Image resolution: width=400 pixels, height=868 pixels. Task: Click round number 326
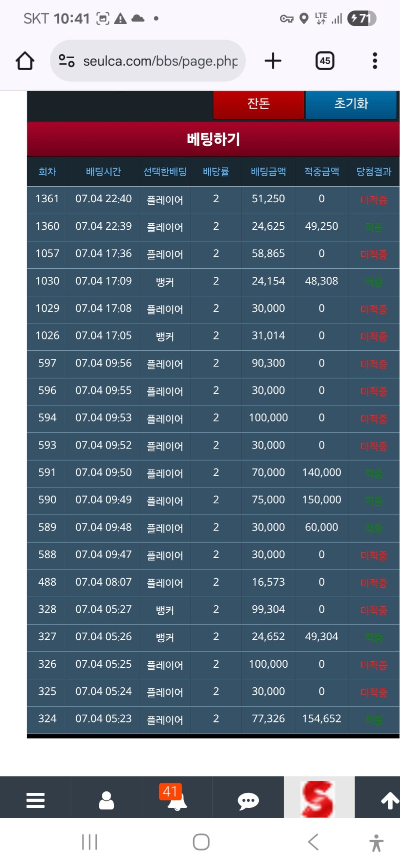coord(47,664)
